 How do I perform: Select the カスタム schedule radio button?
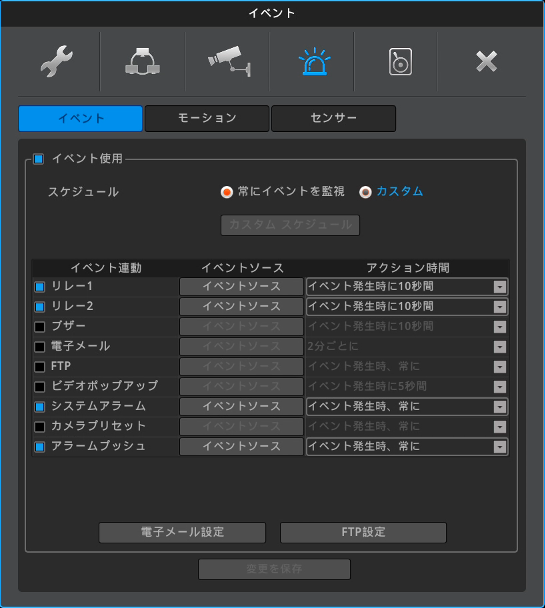365,192
